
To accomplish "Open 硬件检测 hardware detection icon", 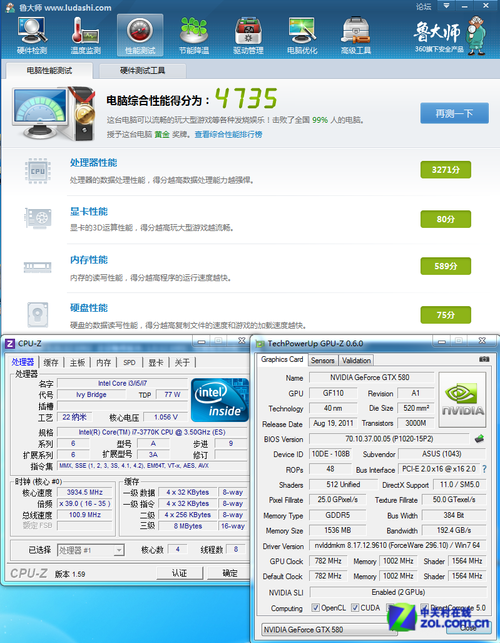I will tap(32, 35).
